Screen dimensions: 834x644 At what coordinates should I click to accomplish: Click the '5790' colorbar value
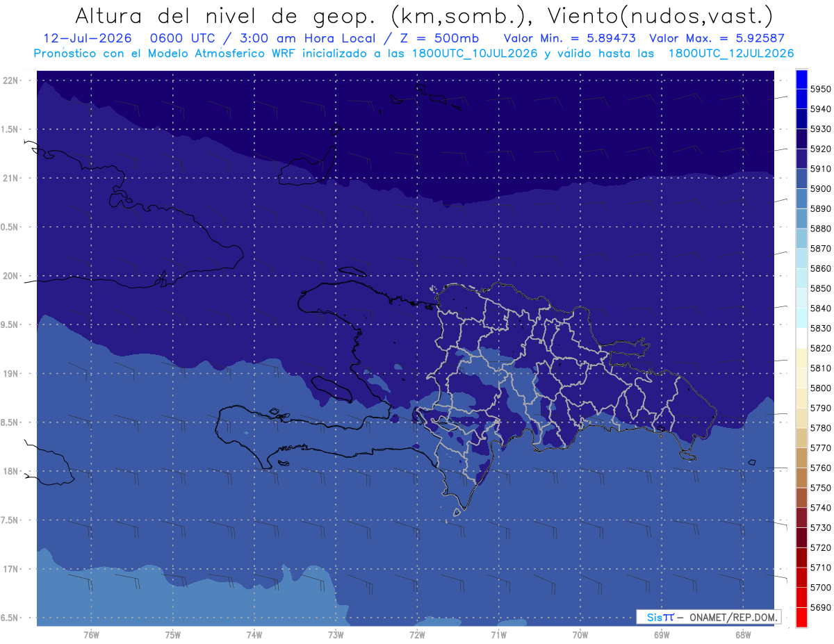821,408
